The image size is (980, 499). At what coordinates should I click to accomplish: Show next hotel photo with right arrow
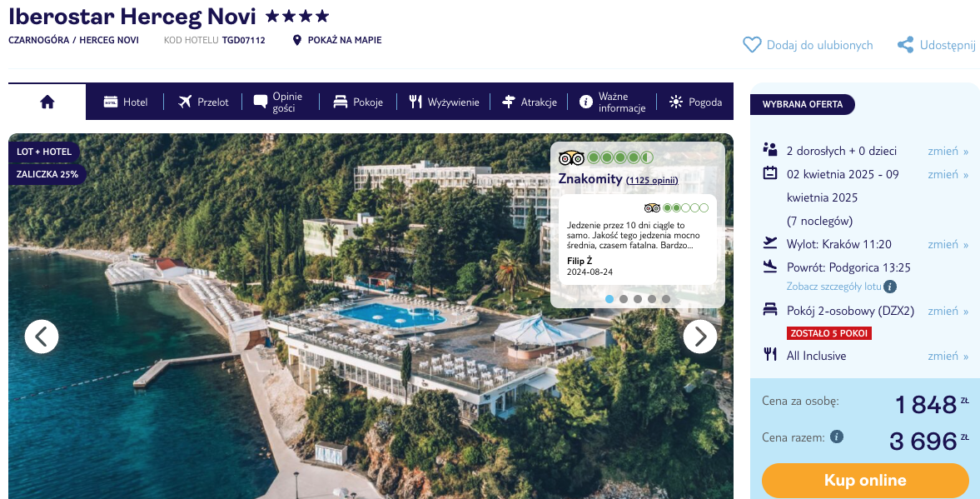[x=700, y=337]
